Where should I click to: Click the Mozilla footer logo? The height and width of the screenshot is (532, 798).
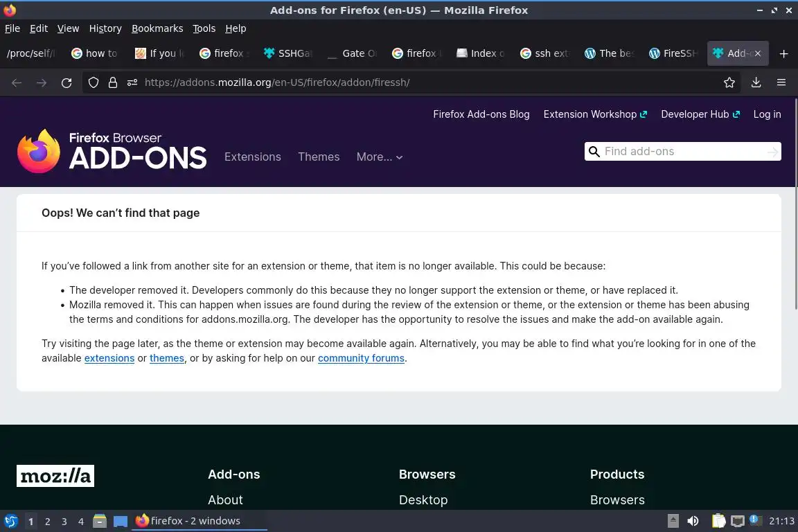(55, 475)
